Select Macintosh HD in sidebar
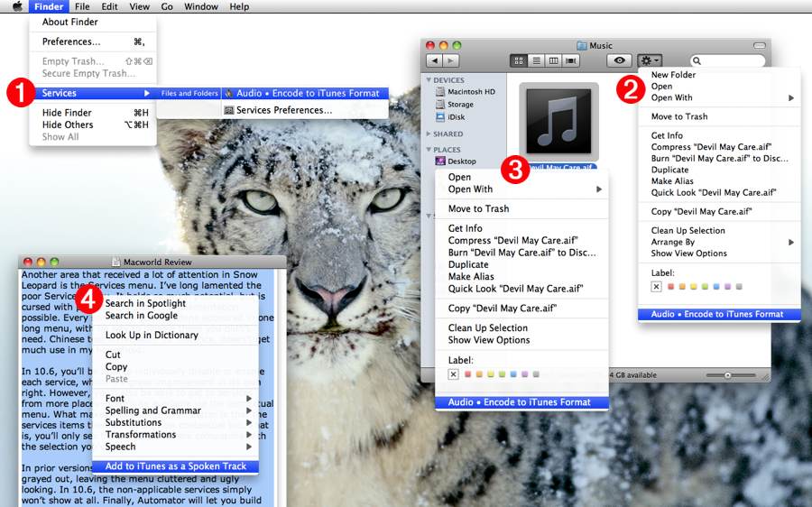The width and height of the screenshot is (812, 507). tap(471, 92)
